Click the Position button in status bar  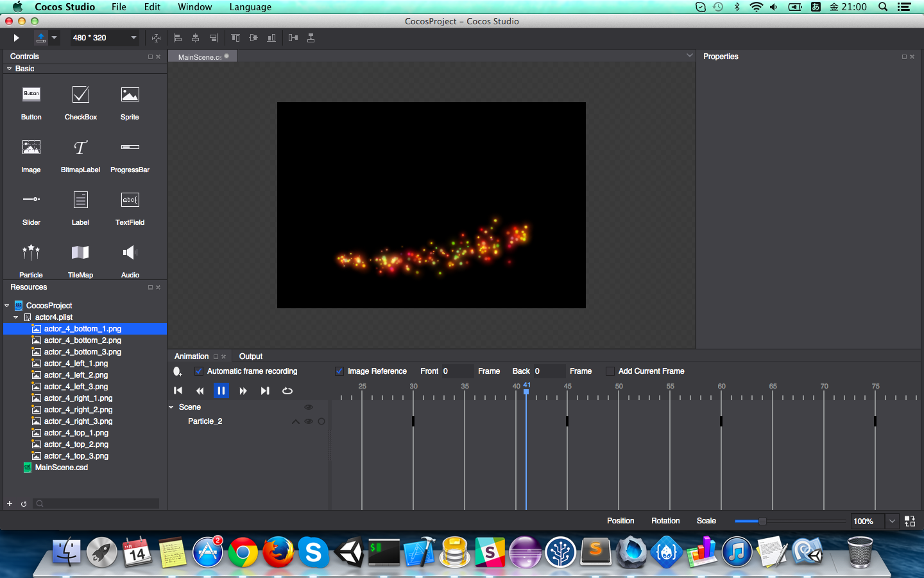(620, 521)
